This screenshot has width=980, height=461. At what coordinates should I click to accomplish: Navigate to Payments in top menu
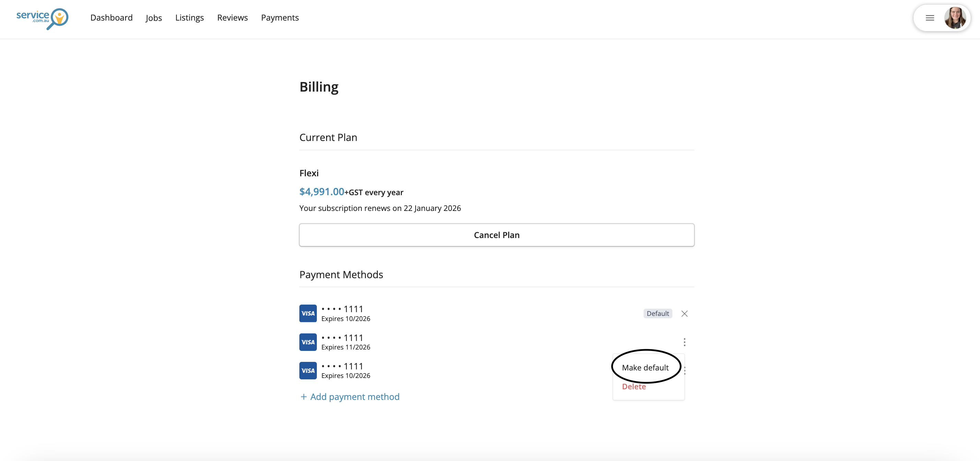279,18
